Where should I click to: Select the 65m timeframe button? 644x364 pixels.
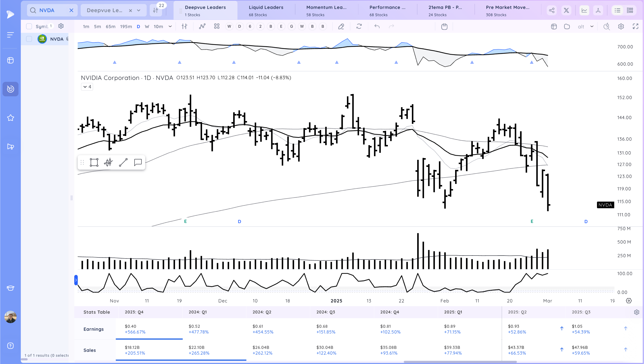click(110, 26)
